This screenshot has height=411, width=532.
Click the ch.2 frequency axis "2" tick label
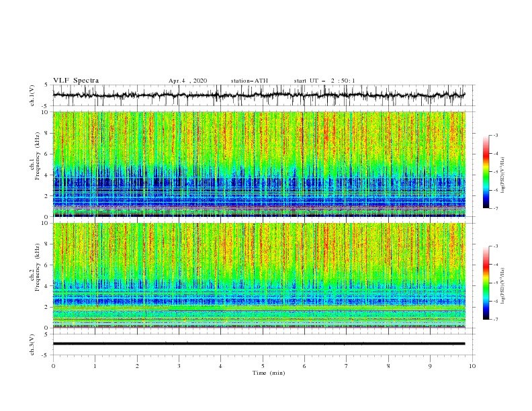point(46,307)
